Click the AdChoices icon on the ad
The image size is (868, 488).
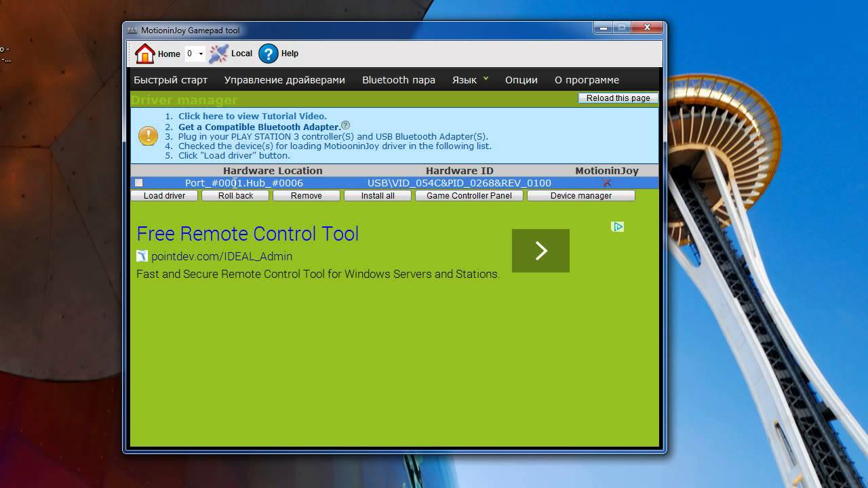coord(618,226)
